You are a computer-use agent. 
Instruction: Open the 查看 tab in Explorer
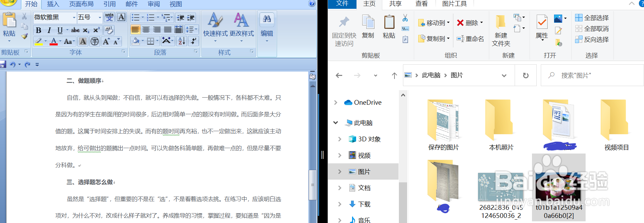click(x=422, y=4)
